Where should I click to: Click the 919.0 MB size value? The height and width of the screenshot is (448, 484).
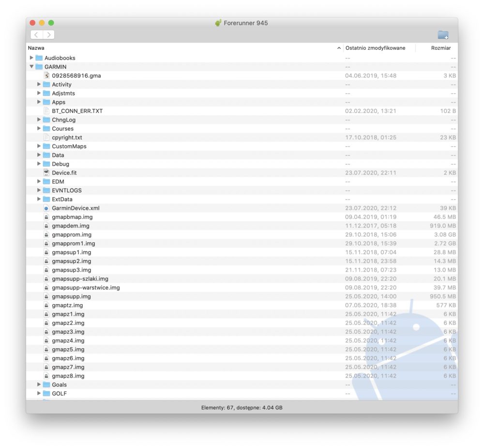click(443, 226)
